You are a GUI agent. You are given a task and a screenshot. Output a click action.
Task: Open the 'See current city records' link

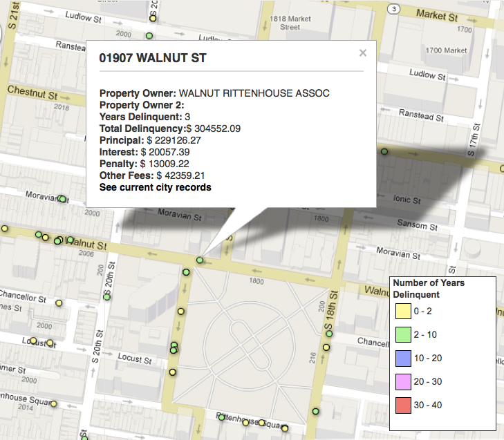[155, 187]
